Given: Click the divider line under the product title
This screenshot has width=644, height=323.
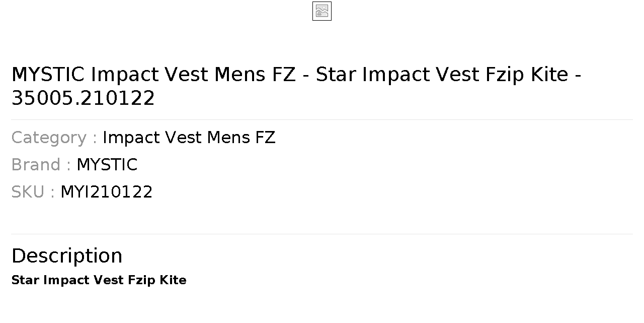Looking at the screenshot, I should click(322, 119).
